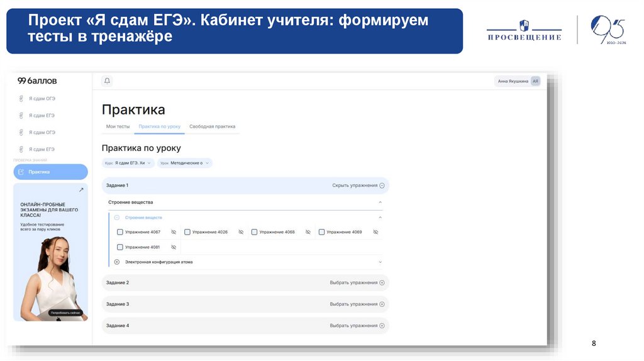Image resolution: width=644 pixels, height=361 pixels.
Task: Select the Практика по уроку tab
Action: 159,126
